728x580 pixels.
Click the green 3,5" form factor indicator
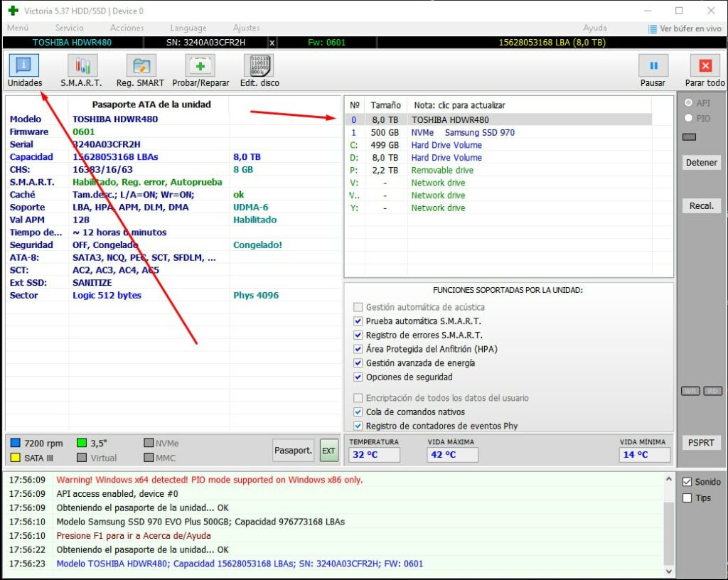tap(82, 443)
